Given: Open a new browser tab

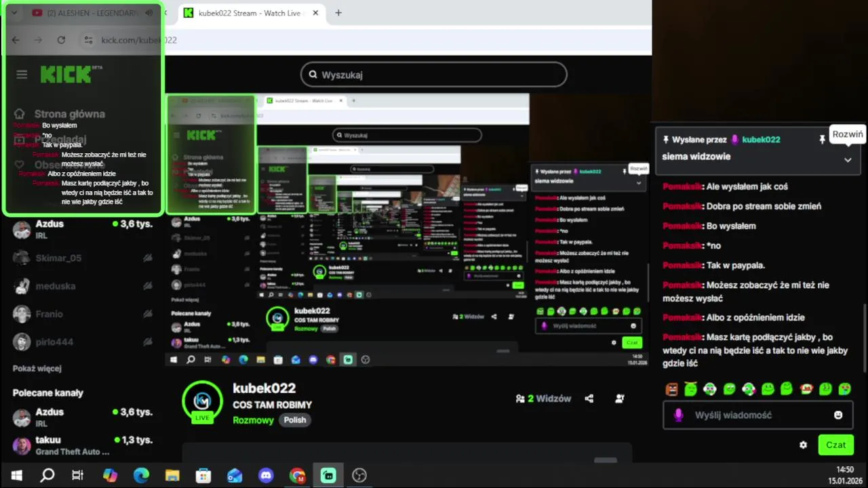Looking at the screenshot, I should [x=338, y=13].
